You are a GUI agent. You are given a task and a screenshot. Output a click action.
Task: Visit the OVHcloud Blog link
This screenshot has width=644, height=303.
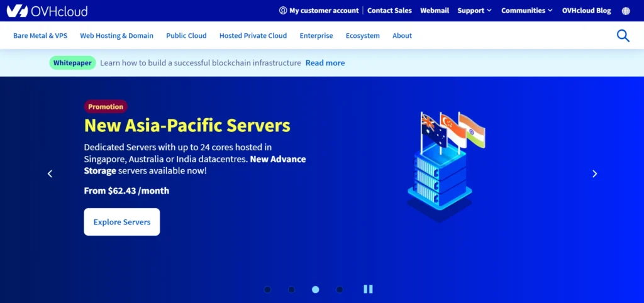pyautogui.click(x=587, y=11)
